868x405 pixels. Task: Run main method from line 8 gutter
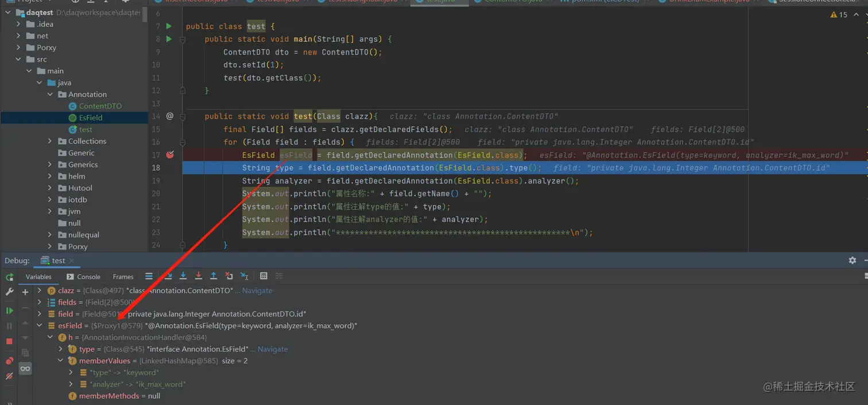click(169, 39)
